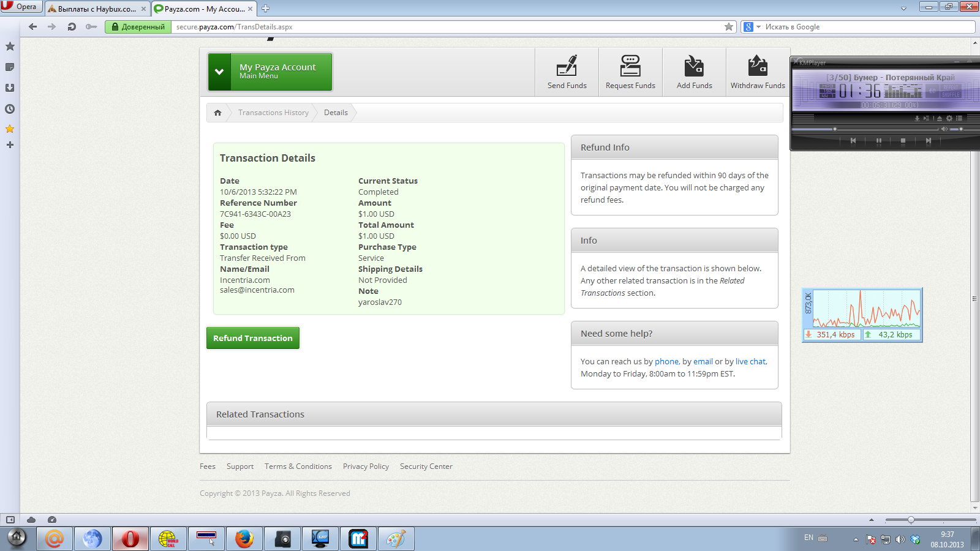The width and height of the screenshot is (980, 551).
Task: Switch to the Haybux payouts tab
Action: click(97, 9)
